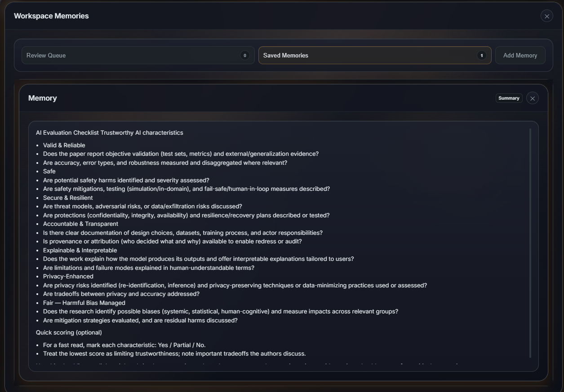Image resolution: width=564 pixels, height=392 pixels.
Task: Close the Memory detail panel
Action: (532, 98)
